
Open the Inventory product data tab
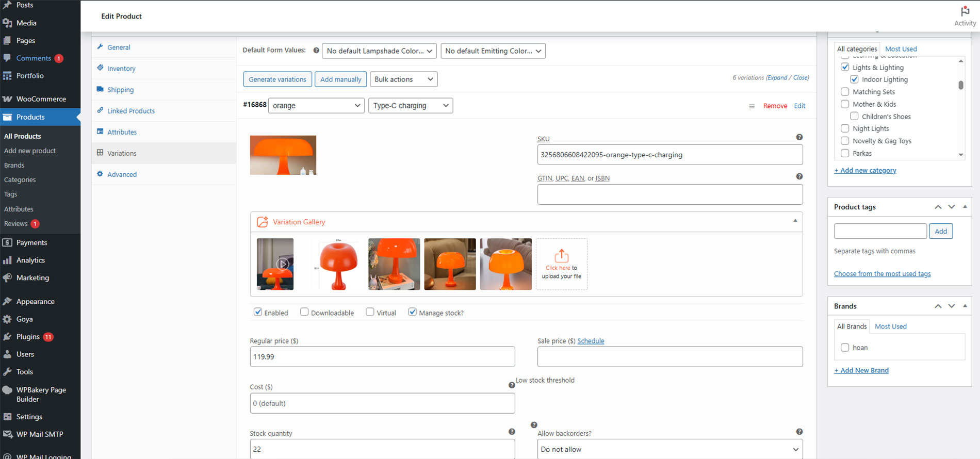tap(121, 69)
